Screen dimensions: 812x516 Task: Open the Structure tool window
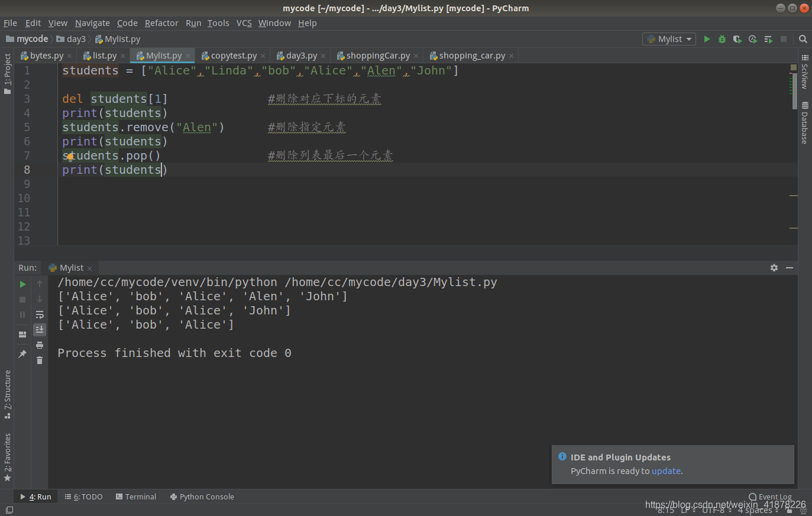7,394
